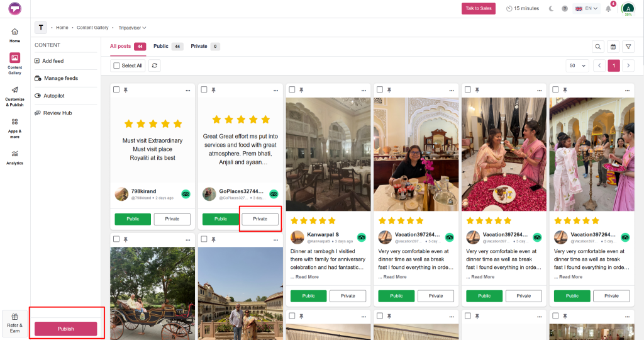Screen dimensions: 644x340
Task: Open the help question mark icon
Action: pos(565,9)
